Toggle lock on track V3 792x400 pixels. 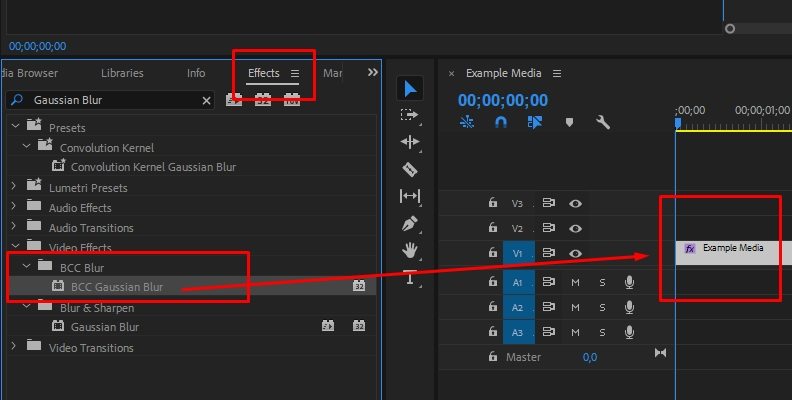(492, 203)
